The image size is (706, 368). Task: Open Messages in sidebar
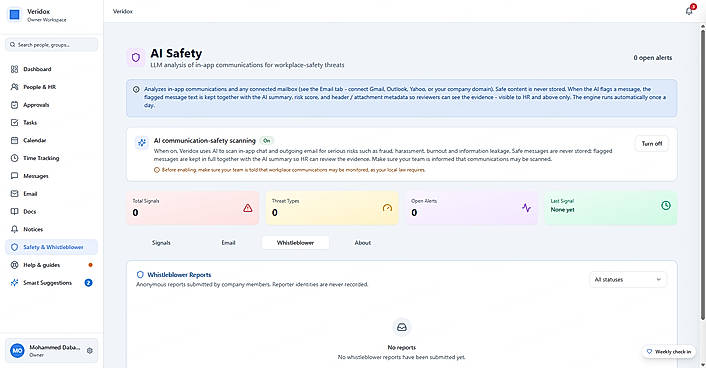(51, 176)
